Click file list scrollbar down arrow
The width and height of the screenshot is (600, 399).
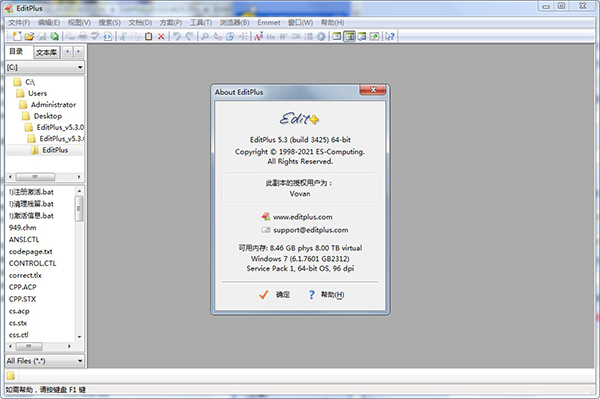coord(79,337)
